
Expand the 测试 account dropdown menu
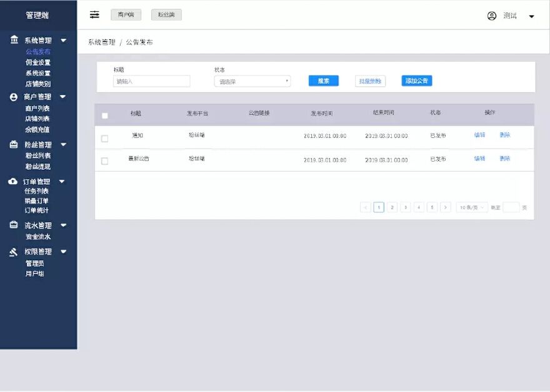(530, 16)
